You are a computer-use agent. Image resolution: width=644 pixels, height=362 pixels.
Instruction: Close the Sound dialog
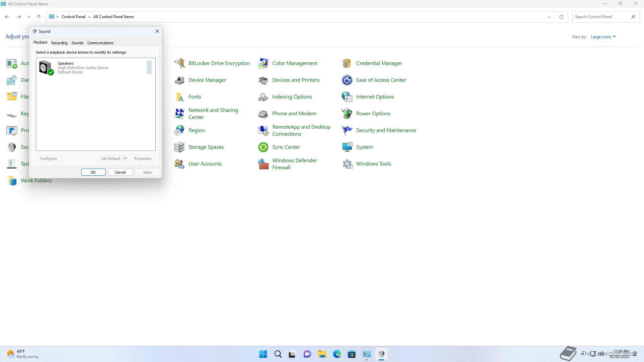157,31
